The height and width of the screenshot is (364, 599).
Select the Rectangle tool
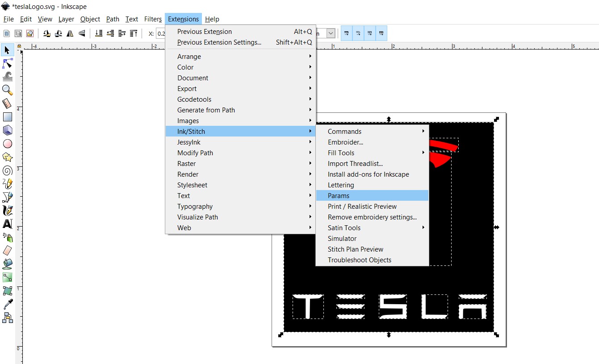(7, 117)
